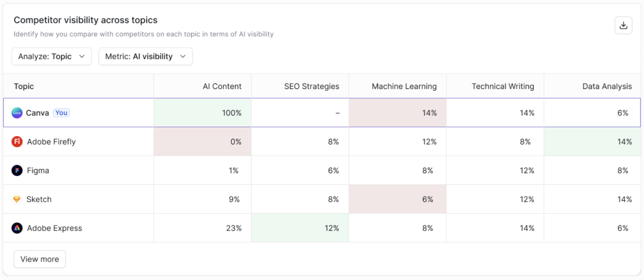The width and height of the screenshot is (644, 280).
Task: Click the download export icon
Action: [x=623, y=25]
